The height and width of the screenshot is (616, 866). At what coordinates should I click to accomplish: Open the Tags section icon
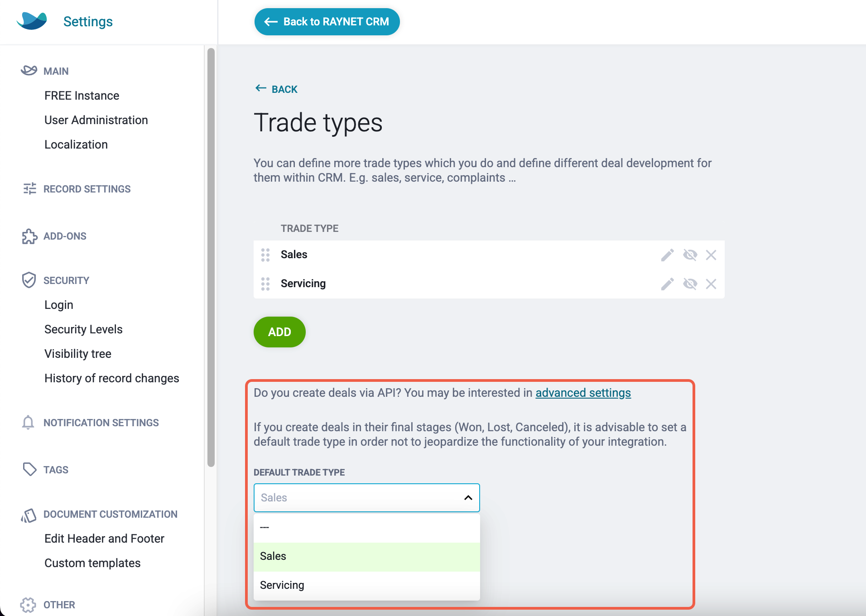pyautogui.click(x=29, y=470)
